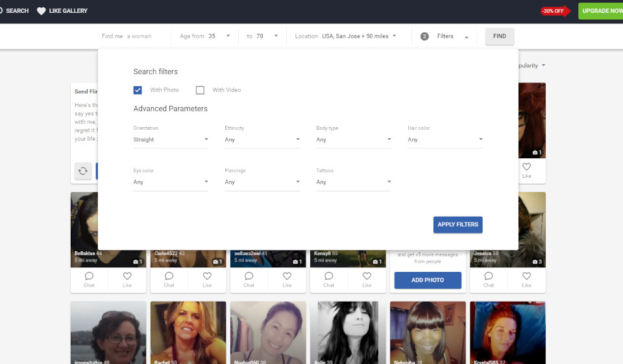
Task: Like Carla4522 with the heart icon
Action: tap(207, 276)
